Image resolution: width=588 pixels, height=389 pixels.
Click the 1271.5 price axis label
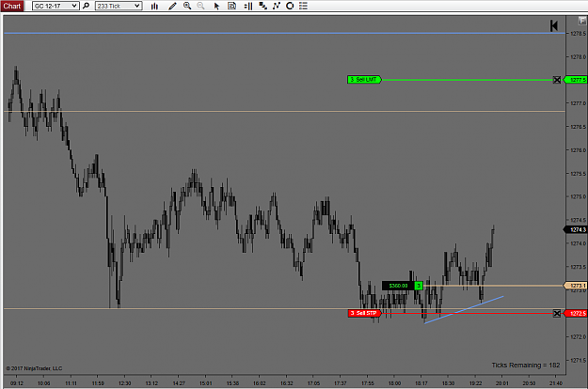[578, 360]
